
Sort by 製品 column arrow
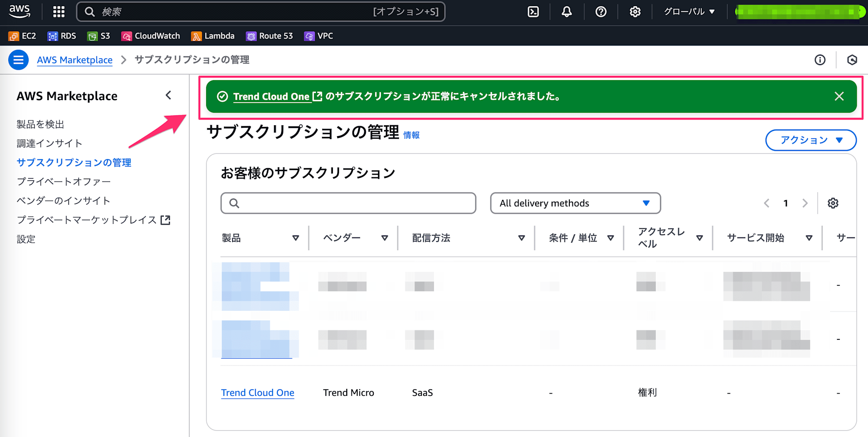[x=296, y=238]
